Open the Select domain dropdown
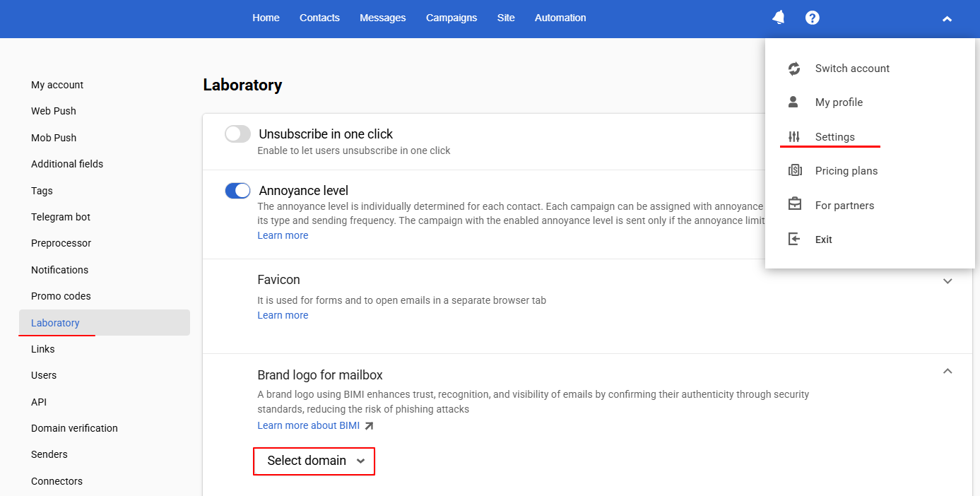Image resolution: width=980 pixels, height=496 pixels. pos(314,461)
